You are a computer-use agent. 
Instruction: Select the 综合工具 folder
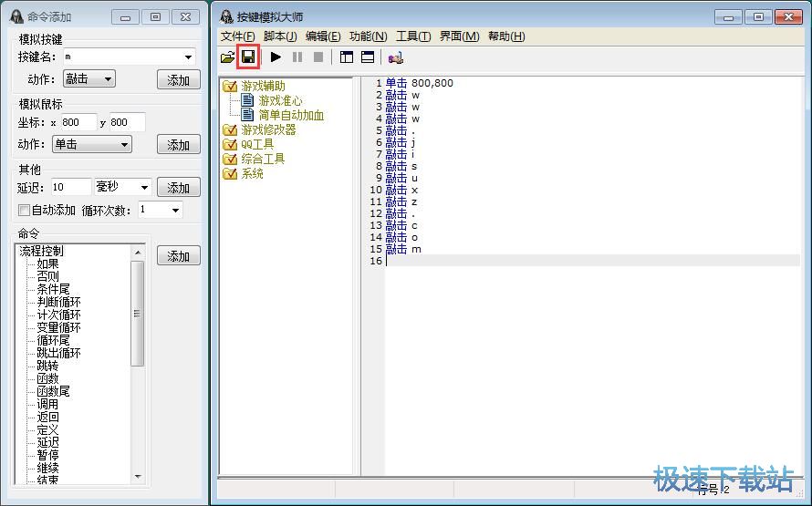pyautogui.click(x=263, y=159)
